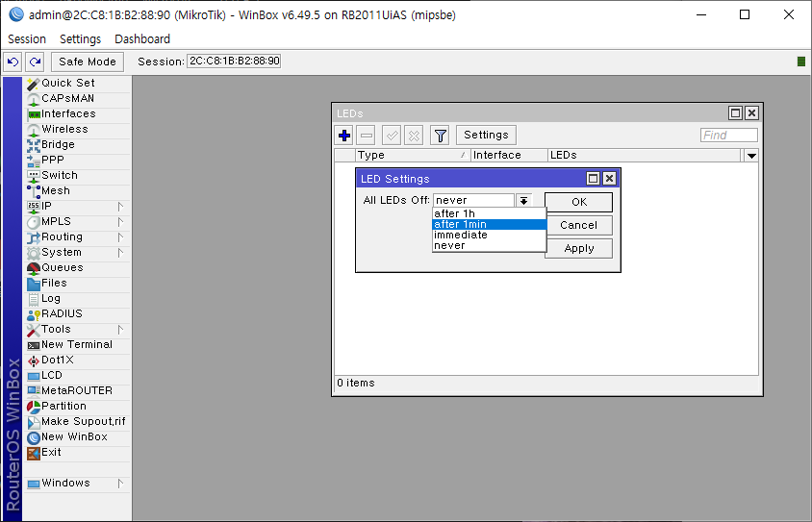
Task: Close the LEDs window
Action: tap(752, 113)
